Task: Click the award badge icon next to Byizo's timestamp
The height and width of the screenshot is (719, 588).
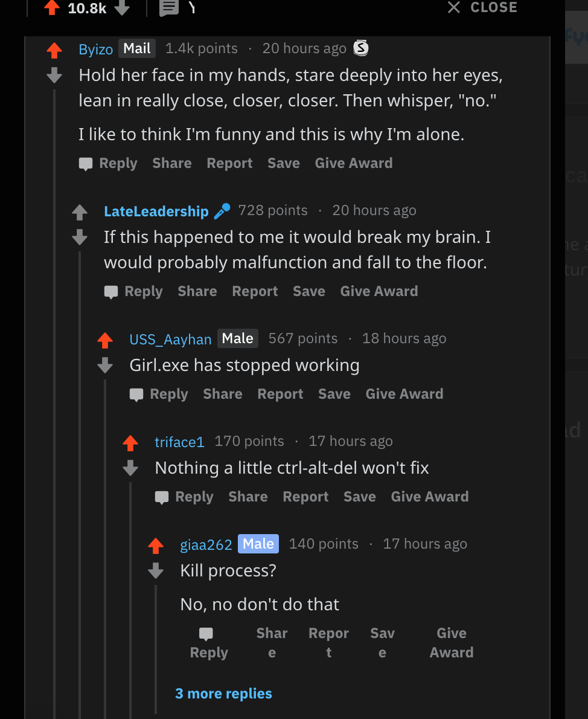Action: 360,48
